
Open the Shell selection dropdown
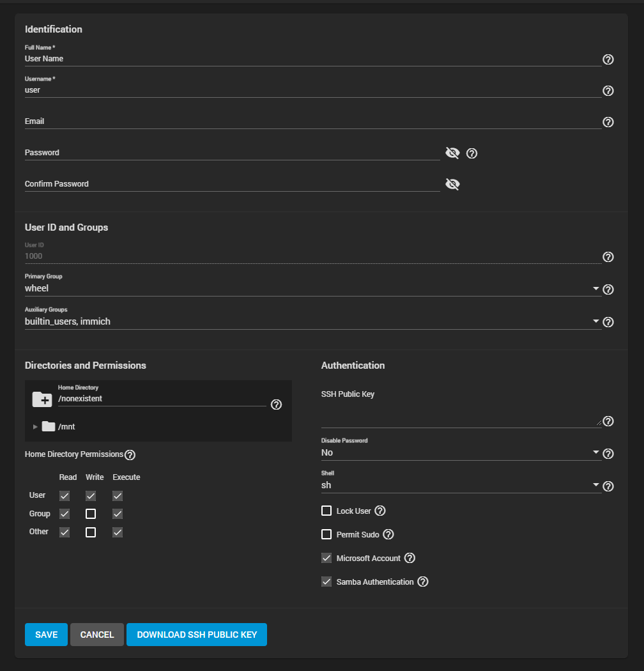point(595,486)
